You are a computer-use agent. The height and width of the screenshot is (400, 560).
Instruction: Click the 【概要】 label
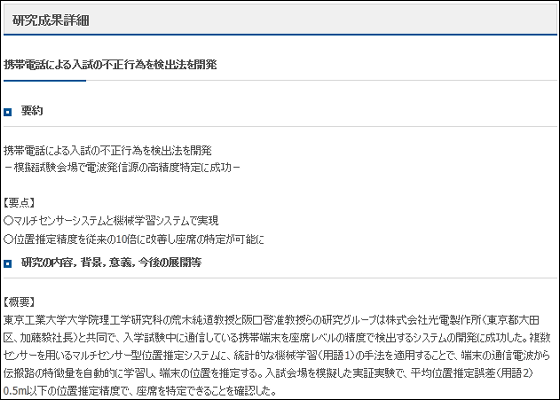click(19, 302)
